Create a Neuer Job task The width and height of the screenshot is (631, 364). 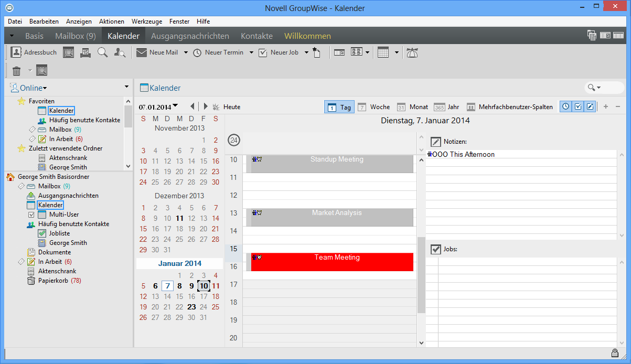coord(279,52)
